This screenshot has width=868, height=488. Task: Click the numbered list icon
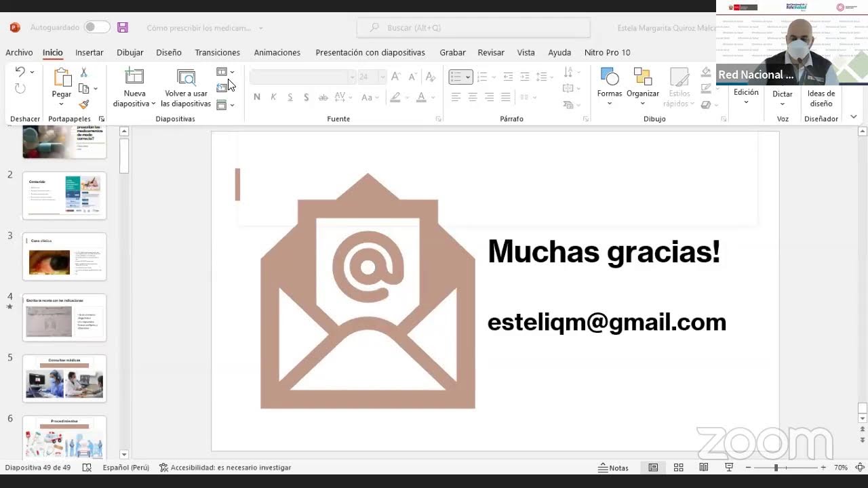click(482, 77)
